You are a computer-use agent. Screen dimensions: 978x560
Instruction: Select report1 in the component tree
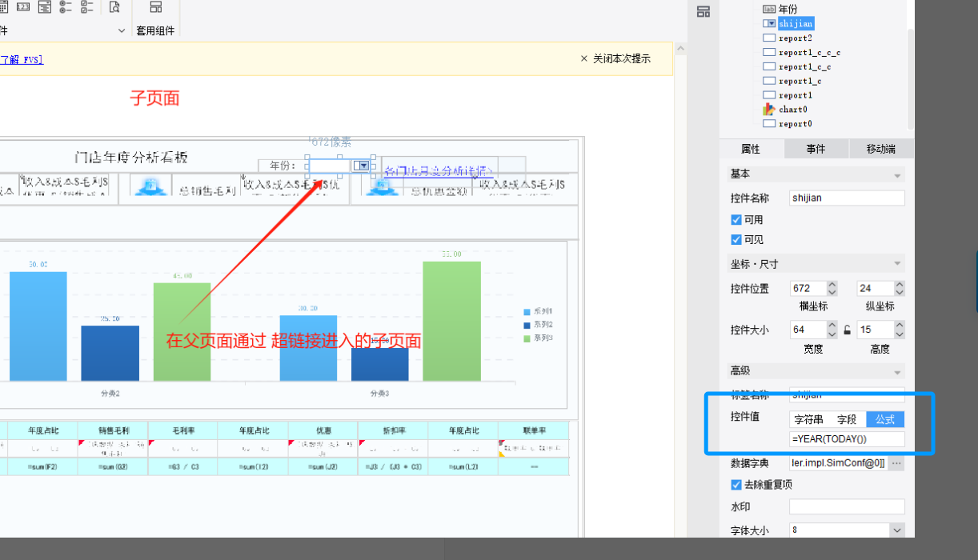[x=795, y=95]
